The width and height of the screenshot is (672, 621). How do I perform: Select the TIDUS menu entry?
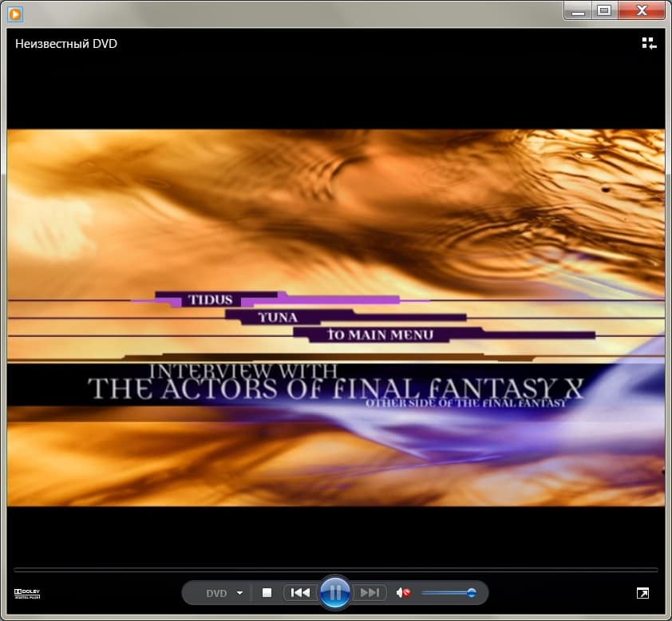210,299
